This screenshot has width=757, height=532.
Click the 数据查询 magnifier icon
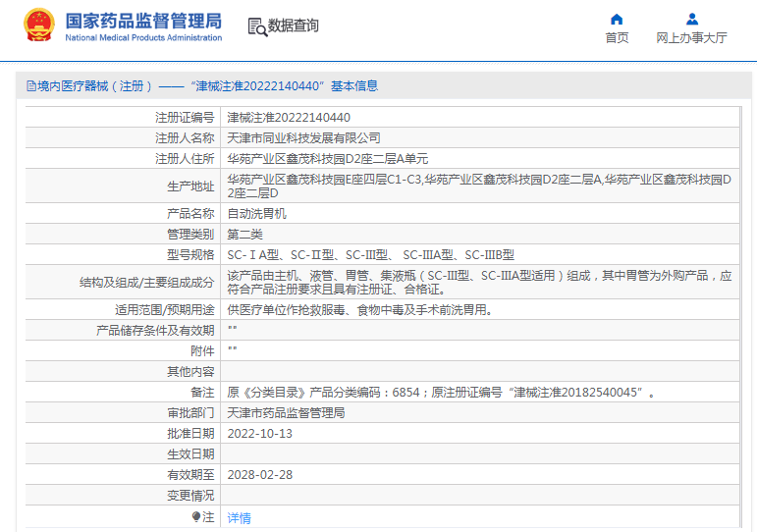(x=256, y=27)
